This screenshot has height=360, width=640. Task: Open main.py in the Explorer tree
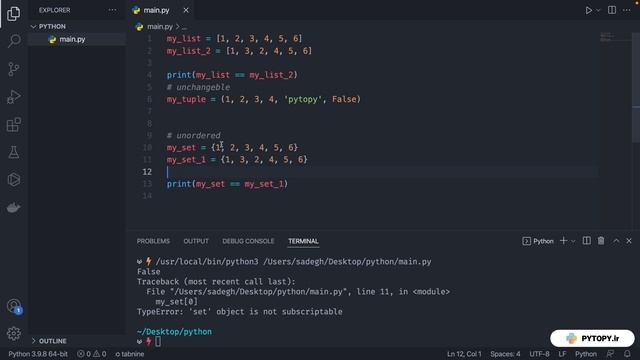(72, 39)
